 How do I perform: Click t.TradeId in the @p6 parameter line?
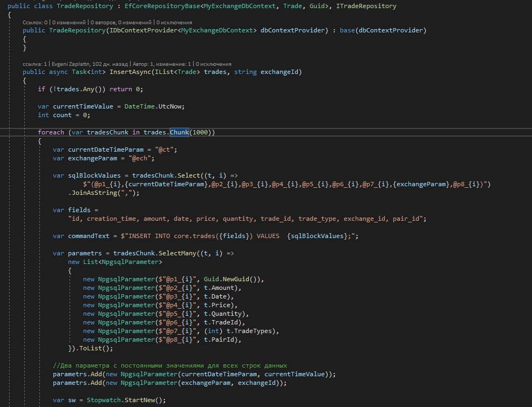coord(221,322)
